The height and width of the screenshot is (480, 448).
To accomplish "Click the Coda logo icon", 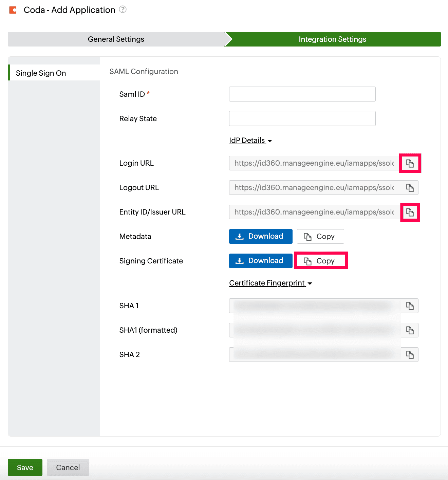I will [13, 10].
